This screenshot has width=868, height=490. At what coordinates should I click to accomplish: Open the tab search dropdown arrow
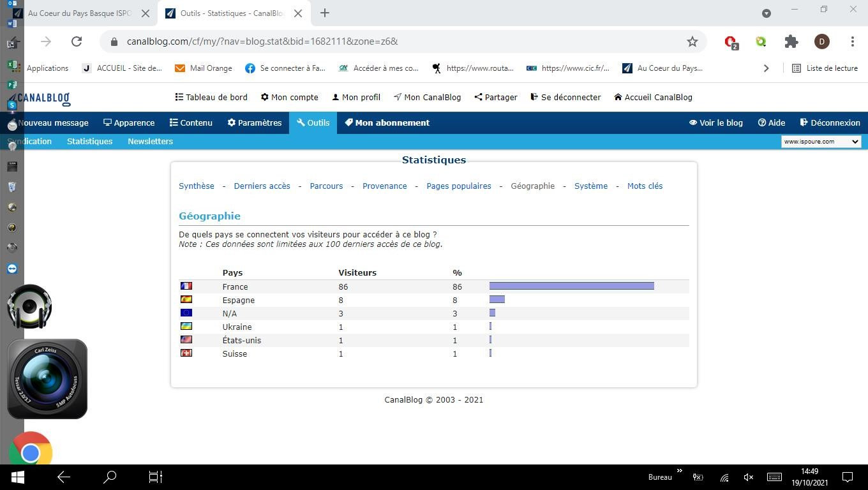[767, 13]
